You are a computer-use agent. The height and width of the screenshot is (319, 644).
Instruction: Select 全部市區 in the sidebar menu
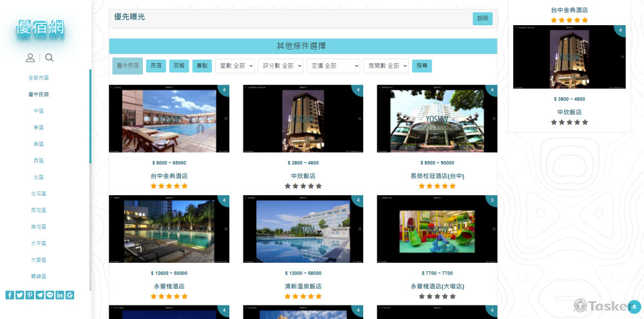click(x=39, y=77)
